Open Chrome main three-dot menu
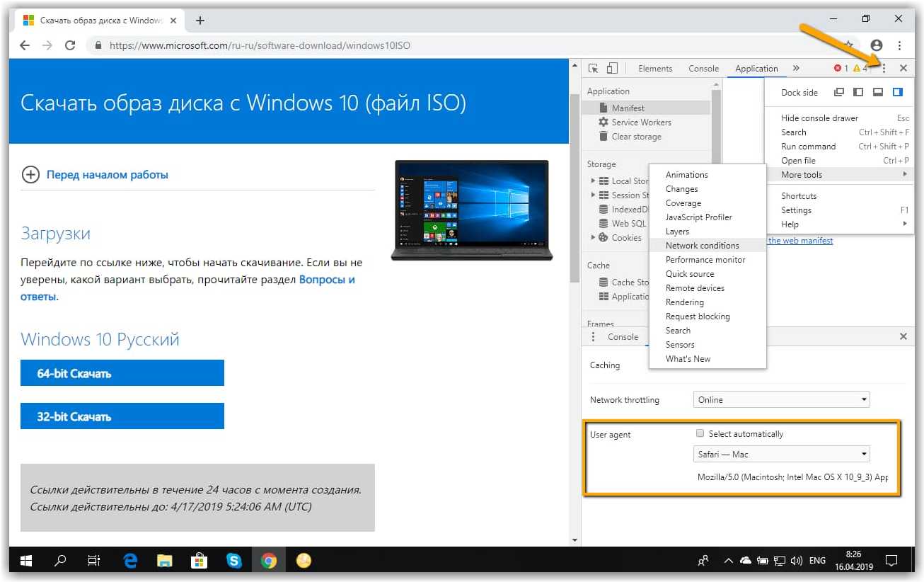Viewport: 924px width, 582px height. [900, 45]
